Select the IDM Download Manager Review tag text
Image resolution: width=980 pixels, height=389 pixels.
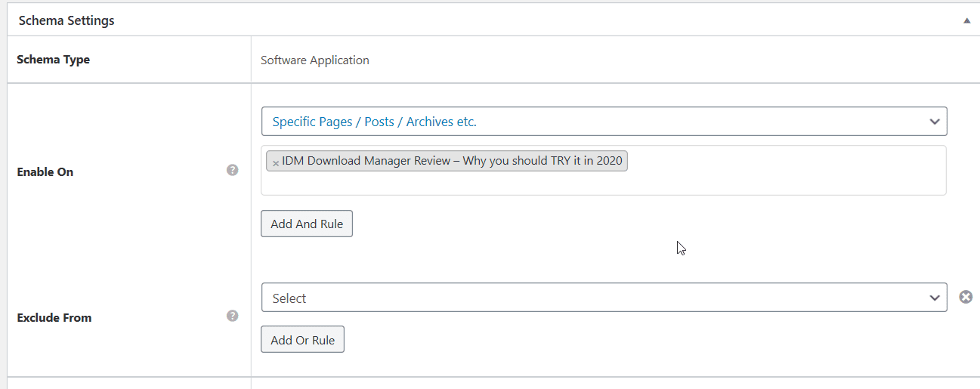pyautogui.click(x=452, y=161)
